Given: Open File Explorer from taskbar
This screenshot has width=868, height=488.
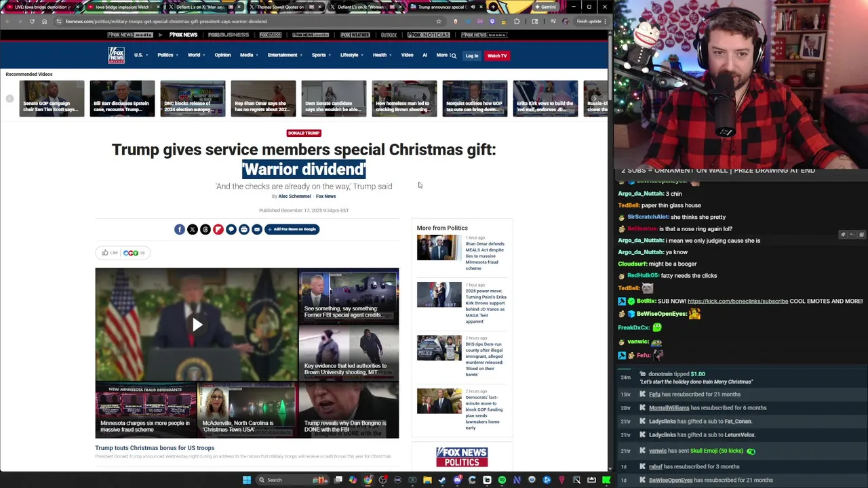Looking at the screenshot, I should pyautogui.click(x=427, y=480).
